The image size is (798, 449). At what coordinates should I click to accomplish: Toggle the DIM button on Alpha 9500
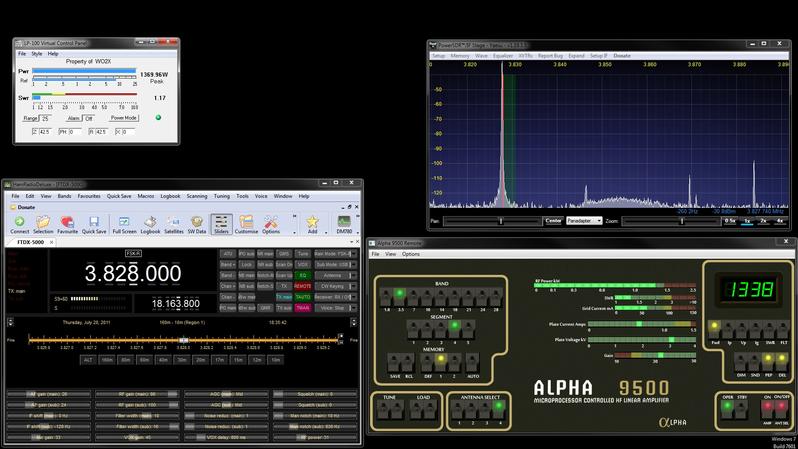(741, 362)
